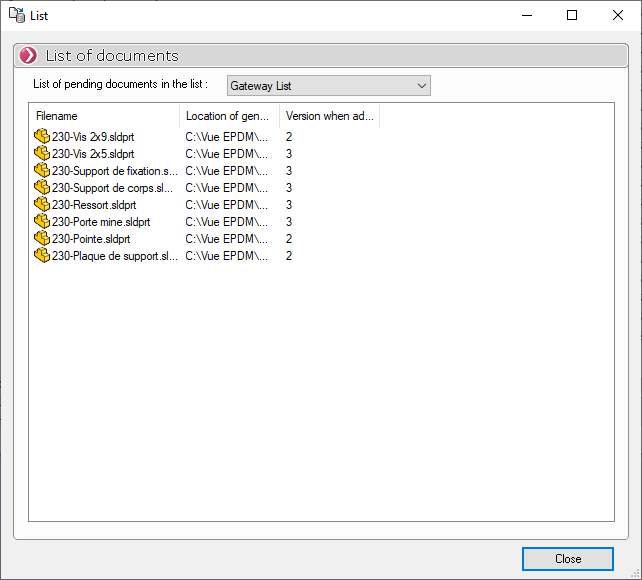Click the part icon beside 230-Vis 2x5.sldprt
The width and height of the screenshot is (642, 580).
pyautogui.click(x=41, y=153)
